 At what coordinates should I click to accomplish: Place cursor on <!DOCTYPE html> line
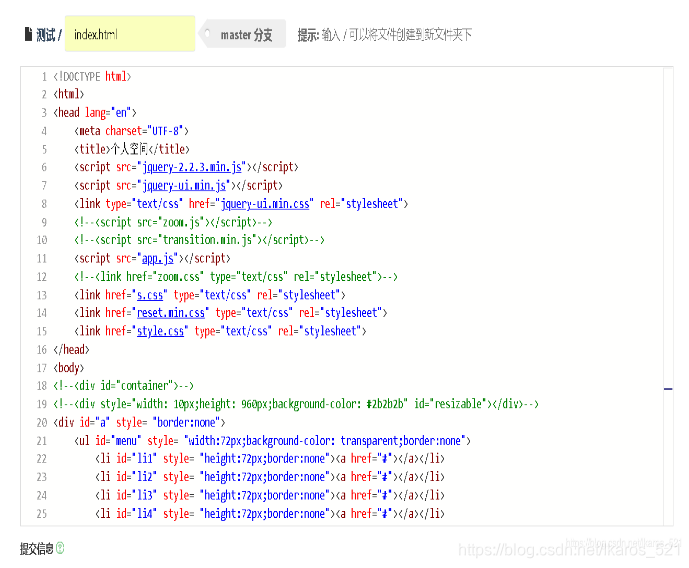[x=92, y=76]
